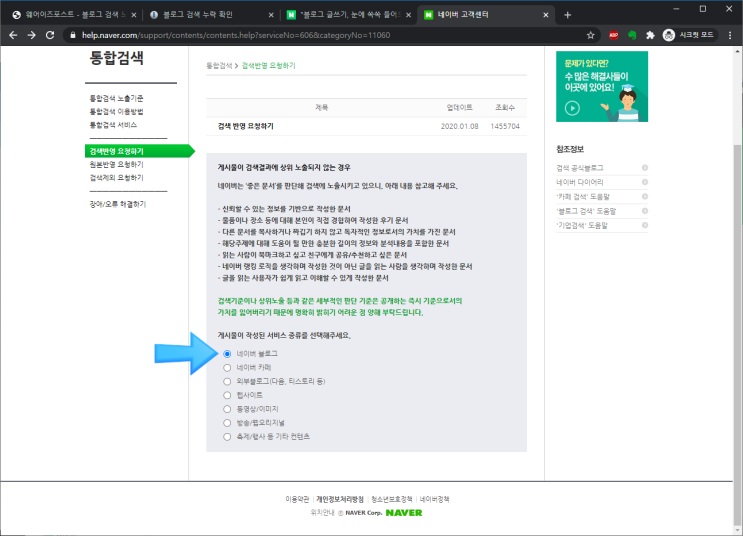The image size is (743, 536).
Task: Close the 블로그 글쓰기 tab
Action: 408,15
